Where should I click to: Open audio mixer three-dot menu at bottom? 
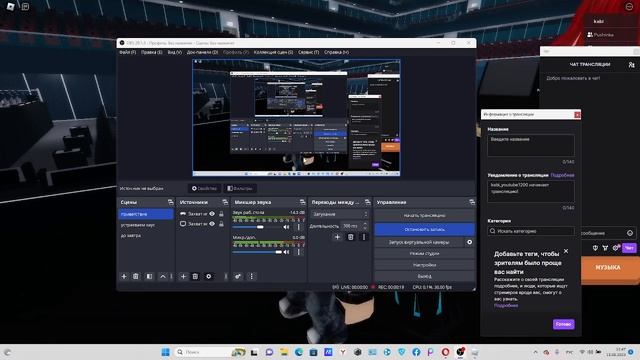click(x=251, y=276)
